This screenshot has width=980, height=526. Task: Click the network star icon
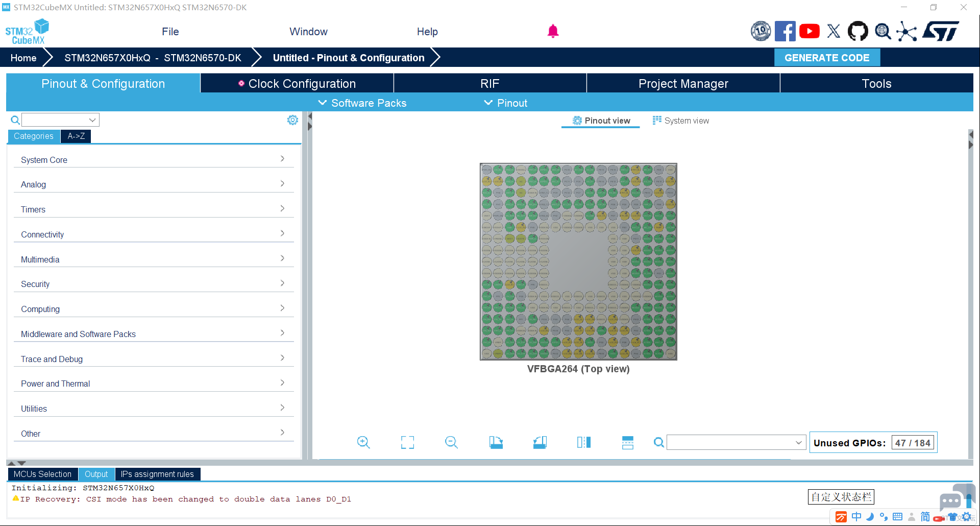[x=906, y=31]
